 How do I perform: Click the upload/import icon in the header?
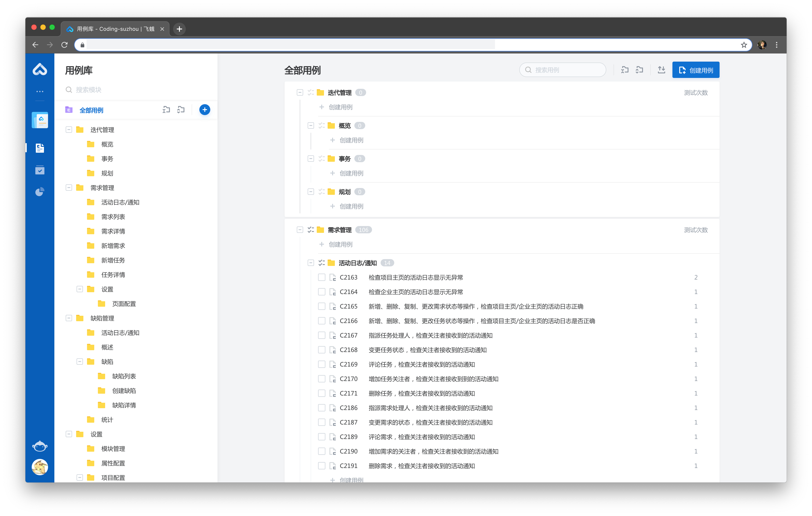[661, 70]
